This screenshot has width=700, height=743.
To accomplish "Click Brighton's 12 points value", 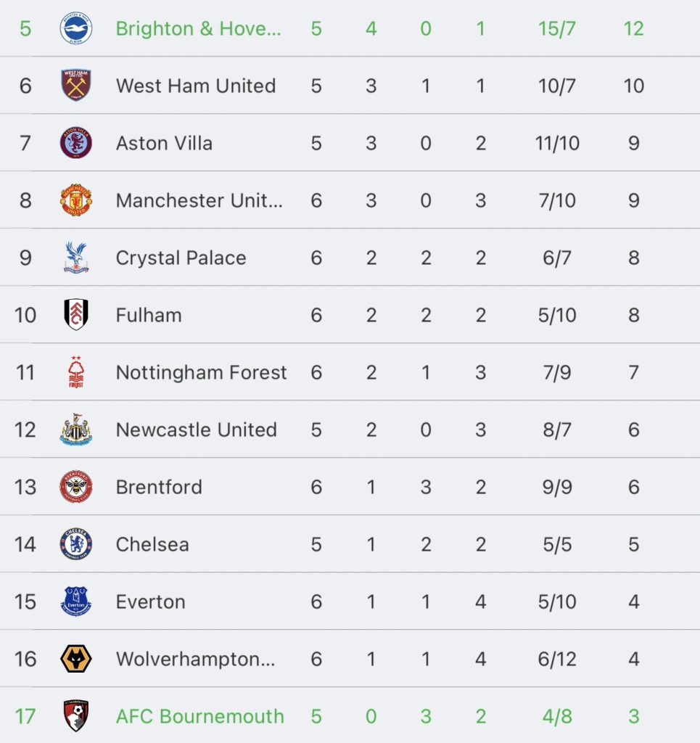I will (x=633, y=28).
